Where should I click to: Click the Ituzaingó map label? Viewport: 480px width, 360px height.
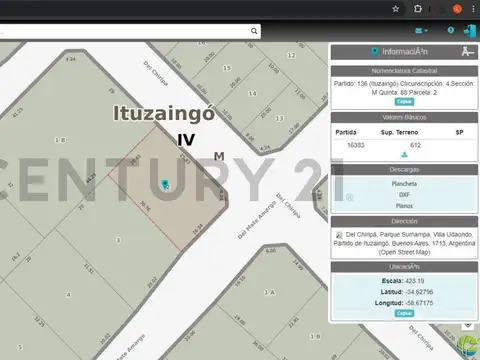click(164, 113)
